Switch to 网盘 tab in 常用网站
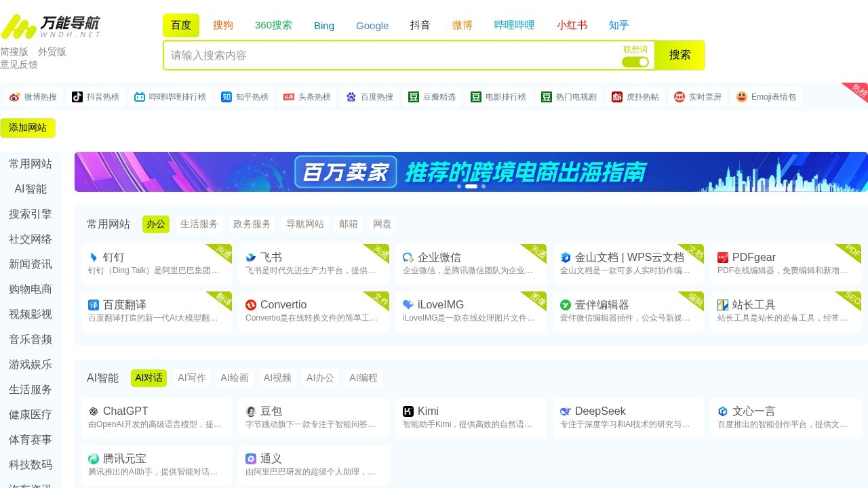 [382, 224]
